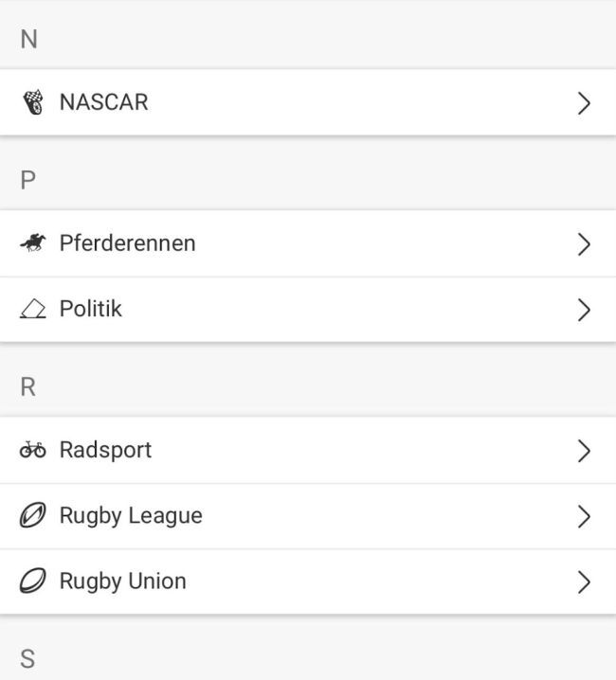The width and height of the screenshot is (616, 680).
Task: Expand Rugby League with its chevron arrow
Action: 584,516
